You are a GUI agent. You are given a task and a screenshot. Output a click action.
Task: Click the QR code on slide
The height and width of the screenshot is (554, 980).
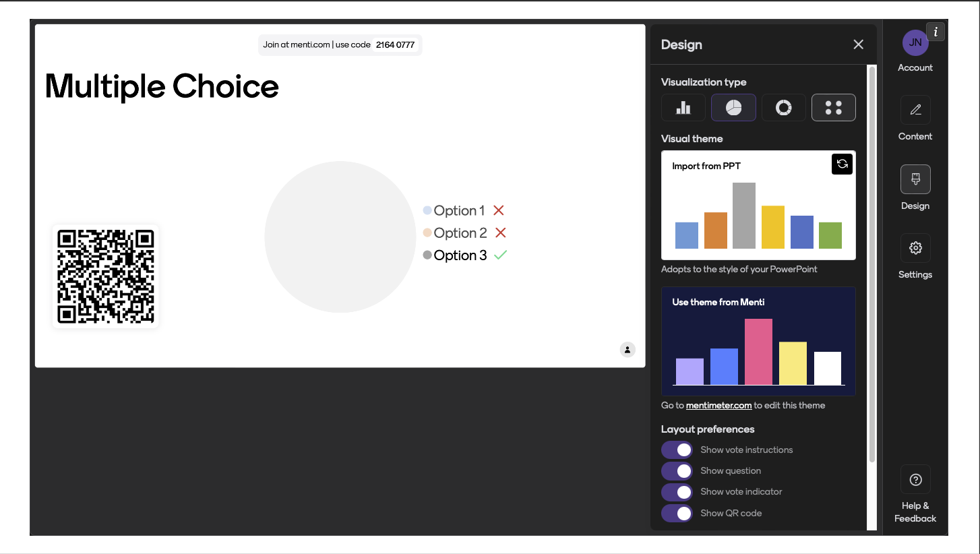point(106,277)
